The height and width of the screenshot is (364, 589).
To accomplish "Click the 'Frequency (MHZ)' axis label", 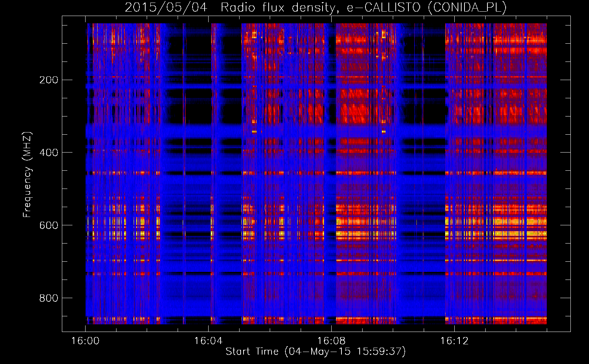I will pos(27,175).
